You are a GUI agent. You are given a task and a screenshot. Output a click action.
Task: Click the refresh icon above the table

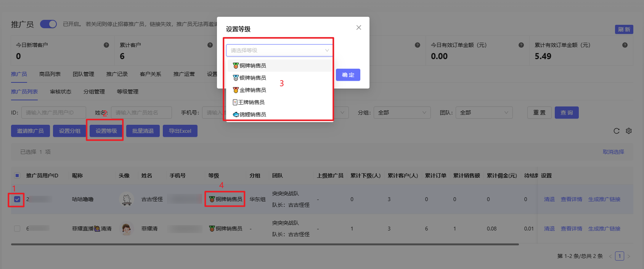[616, 131]
